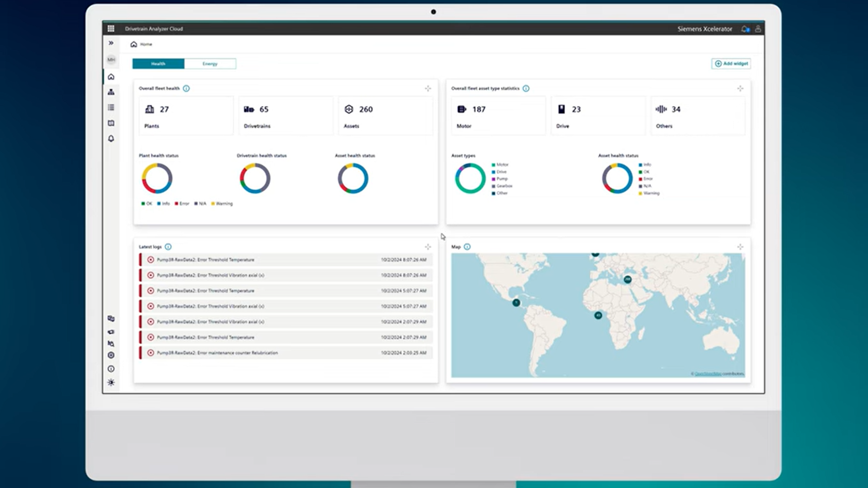868x488 pixels.
Task: Open the circular settings sidebar icon
Action: coord(111,355)
